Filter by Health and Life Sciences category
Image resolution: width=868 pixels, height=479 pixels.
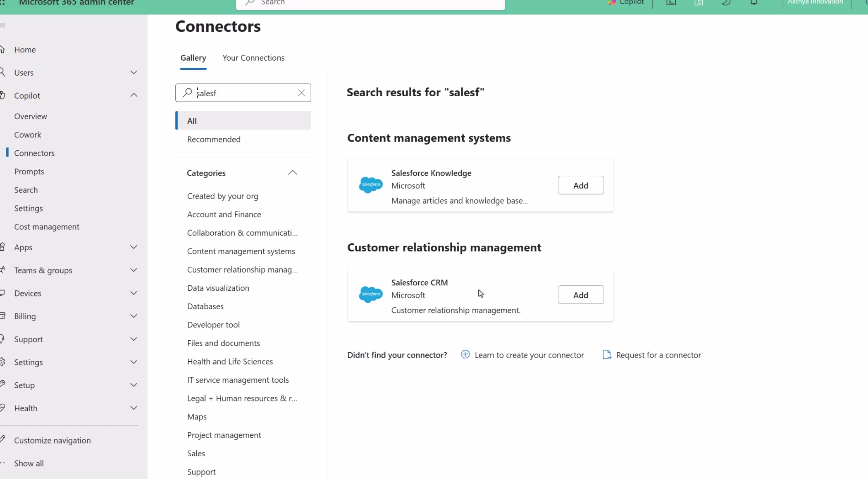[x=230, y=361]
